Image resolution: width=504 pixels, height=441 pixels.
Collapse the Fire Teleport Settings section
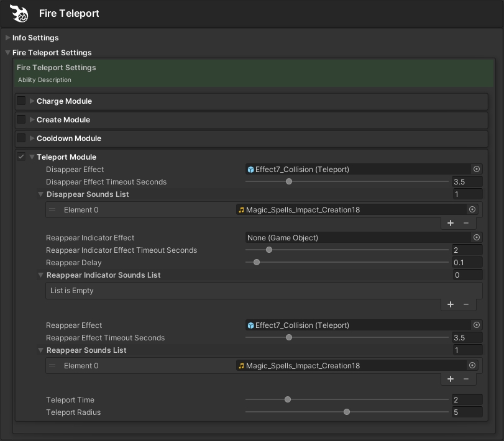pyautogui.click(x=7, y=53)
